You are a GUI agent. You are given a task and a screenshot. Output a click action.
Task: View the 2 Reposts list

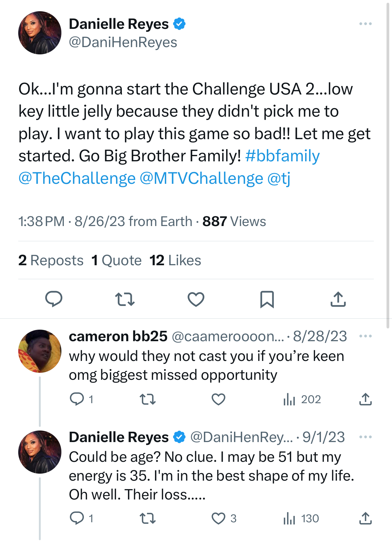[51, 260]
